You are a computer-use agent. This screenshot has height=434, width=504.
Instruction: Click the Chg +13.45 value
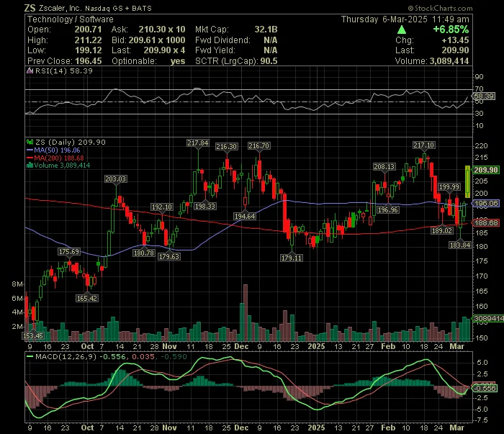(x=455, y=40)
